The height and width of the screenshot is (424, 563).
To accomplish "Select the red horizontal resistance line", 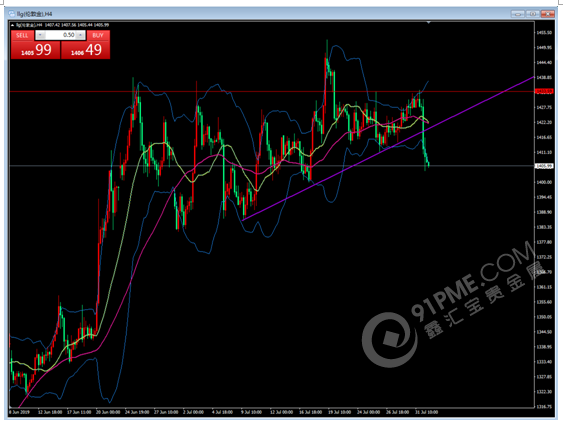I will 251,92.
